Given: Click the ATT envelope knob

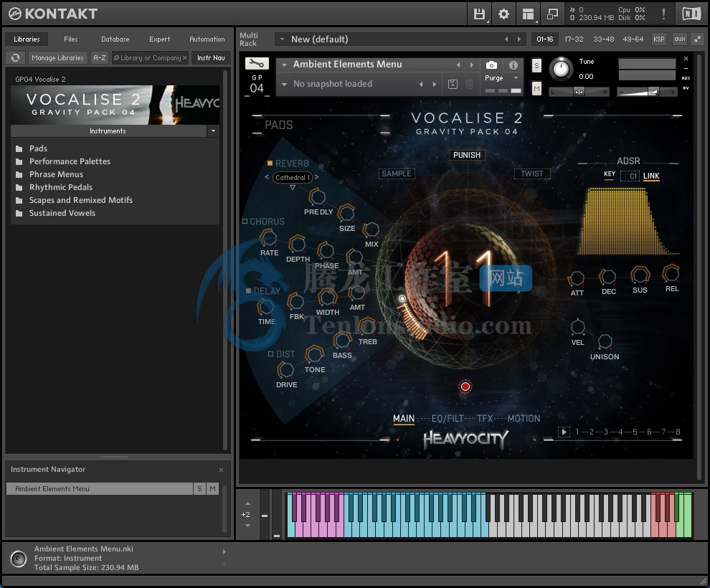Looking at the screenshot, I should coord(577,278).
